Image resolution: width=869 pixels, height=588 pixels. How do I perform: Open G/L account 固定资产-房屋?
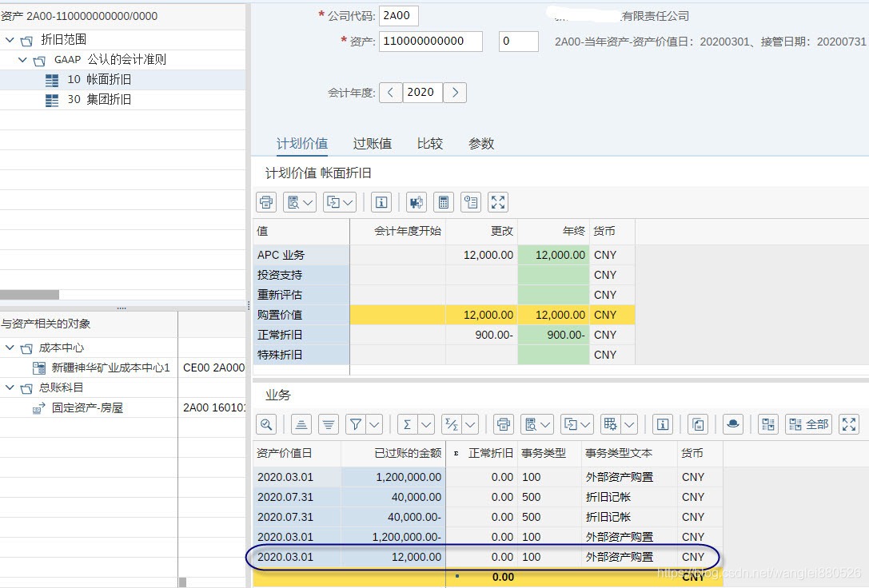click(x=87, y=408)
